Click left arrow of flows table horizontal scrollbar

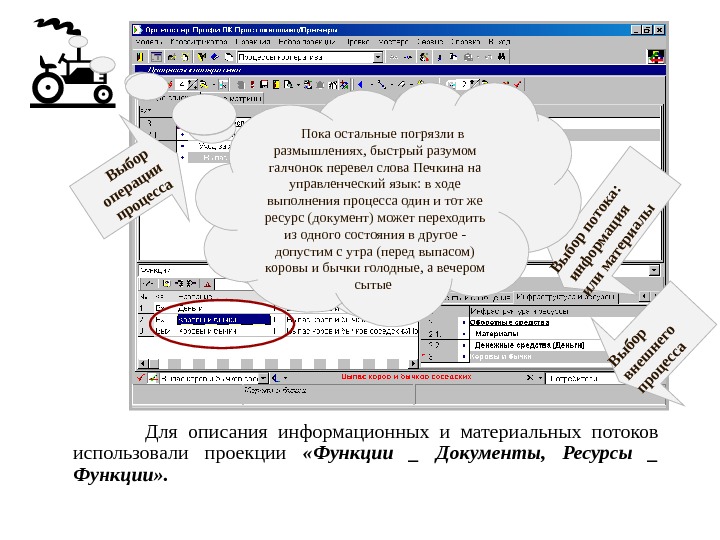tap(143, 364)
